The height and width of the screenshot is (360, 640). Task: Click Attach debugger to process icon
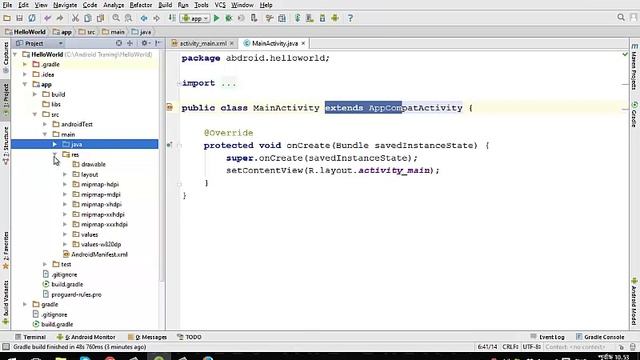(x=254, y=18)
